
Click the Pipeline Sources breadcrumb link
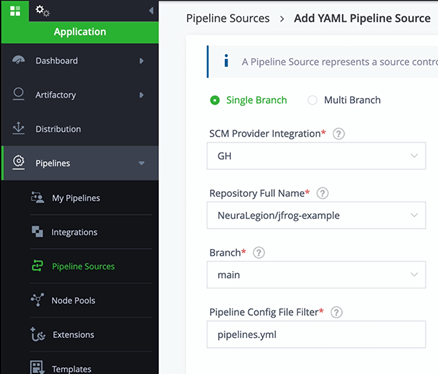point(228,18)
